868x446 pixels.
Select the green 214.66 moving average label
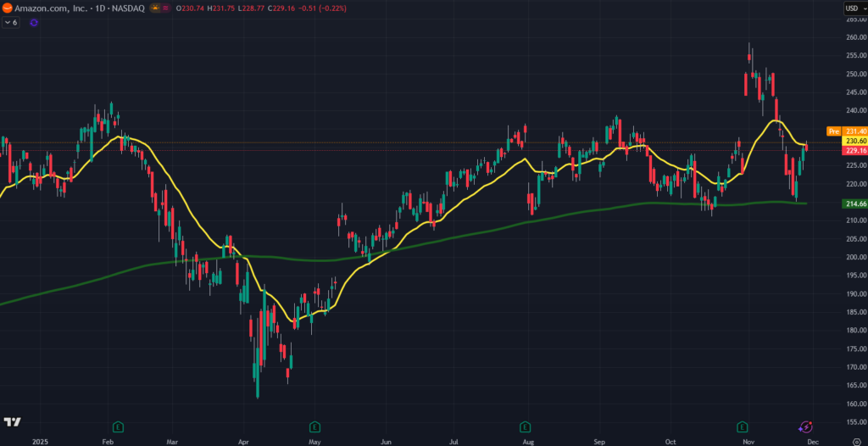point(854,203)
